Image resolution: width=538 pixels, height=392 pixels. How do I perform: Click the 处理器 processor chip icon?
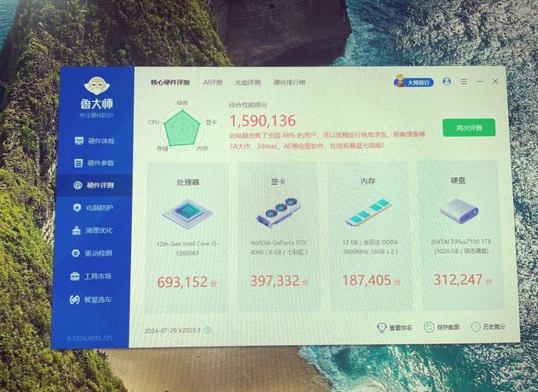pyautogui.click(x=187, y=215)
